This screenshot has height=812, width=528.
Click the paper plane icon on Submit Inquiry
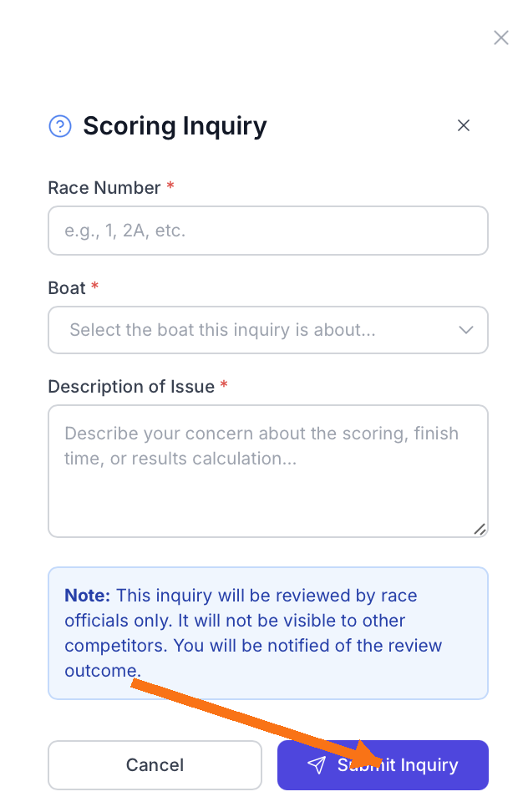point(317,764)
